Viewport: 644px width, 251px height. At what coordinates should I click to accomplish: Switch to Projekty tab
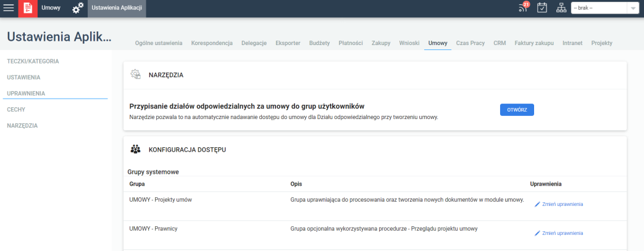click(x=601, y=43)
